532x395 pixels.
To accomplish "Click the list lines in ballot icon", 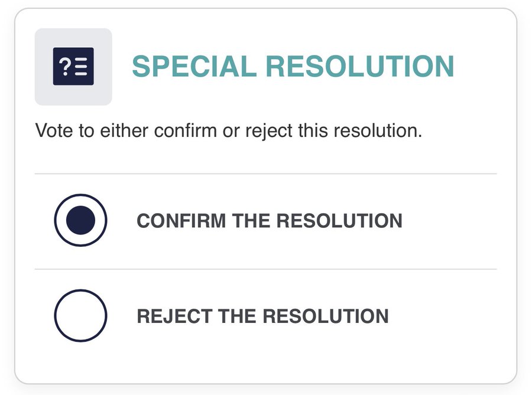I will point(81,66).
